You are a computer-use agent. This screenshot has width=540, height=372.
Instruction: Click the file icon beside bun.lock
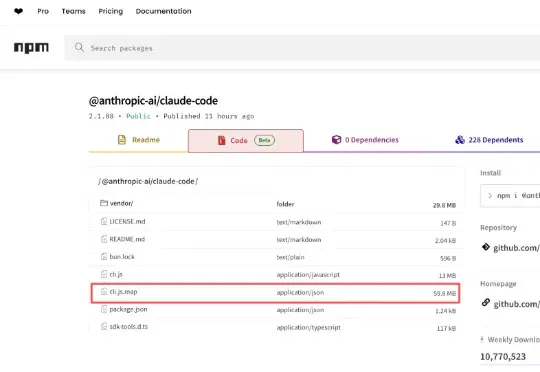coord(104,256)
